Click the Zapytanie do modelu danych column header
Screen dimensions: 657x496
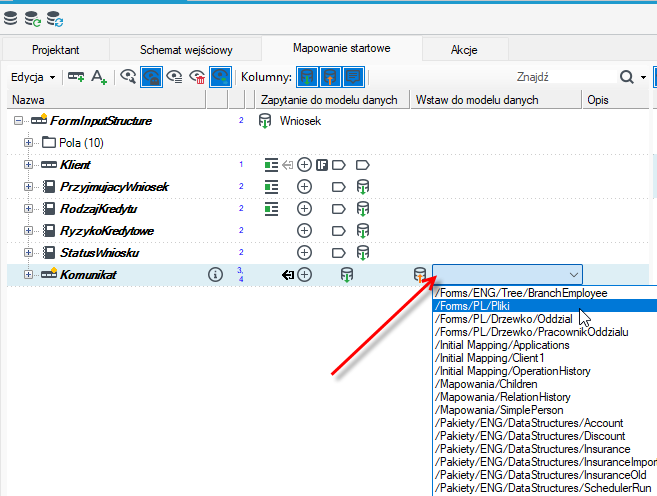(x=332, y=100)
